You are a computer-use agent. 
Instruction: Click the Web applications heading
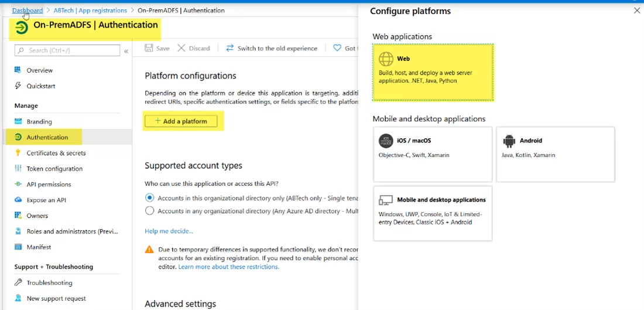tap(402, 36)
